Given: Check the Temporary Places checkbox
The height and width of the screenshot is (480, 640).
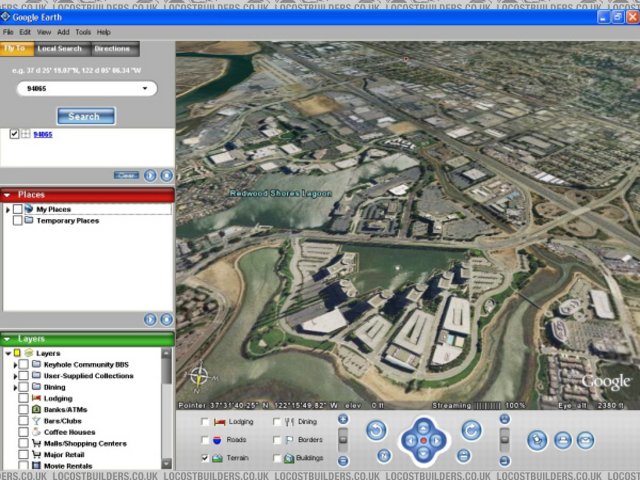Looking at the screenshot, I should 17,220.
